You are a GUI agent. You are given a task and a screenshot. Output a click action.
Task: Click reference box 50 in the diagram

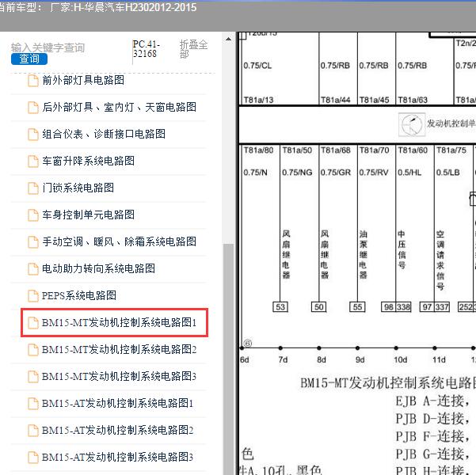pos(318,307)
